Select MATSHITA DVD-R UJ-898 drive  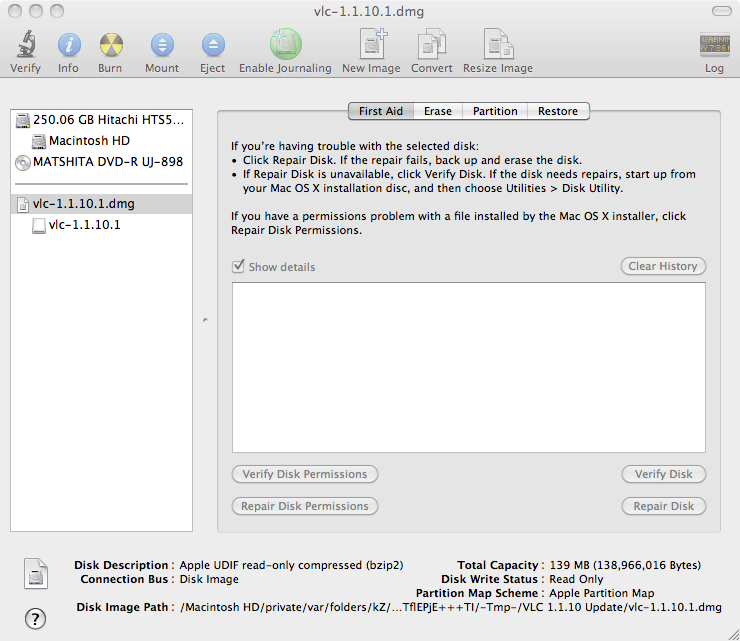tap(101, 162)
